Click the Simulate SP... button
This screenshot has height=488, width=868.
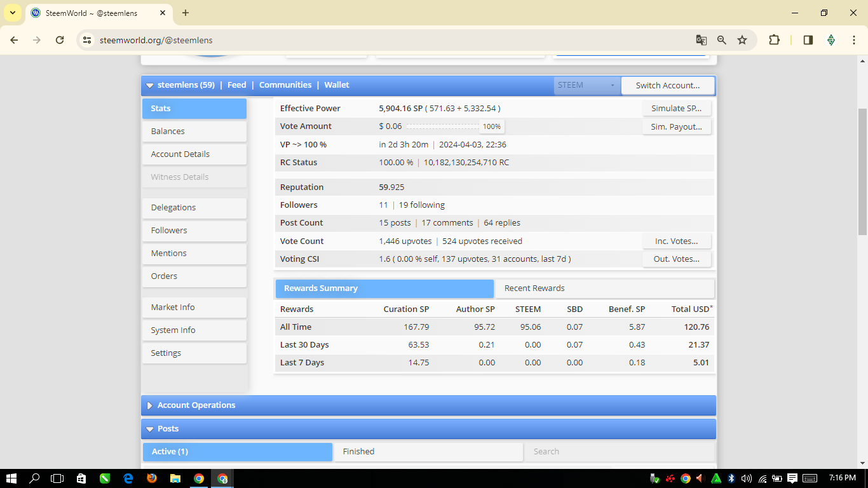click(677, 109)
